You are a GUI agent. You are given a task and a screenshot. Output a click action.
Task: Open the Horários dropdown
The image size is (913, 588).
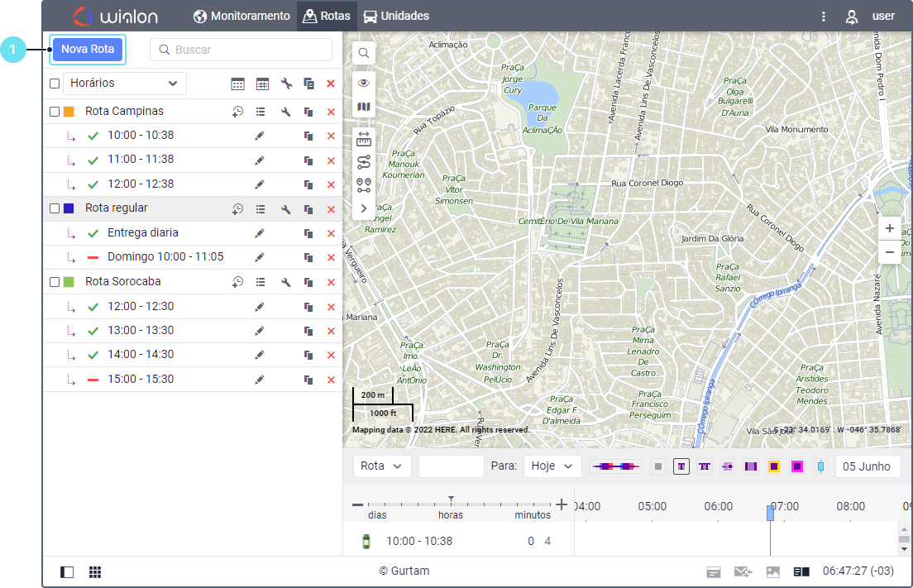(125, 84)
